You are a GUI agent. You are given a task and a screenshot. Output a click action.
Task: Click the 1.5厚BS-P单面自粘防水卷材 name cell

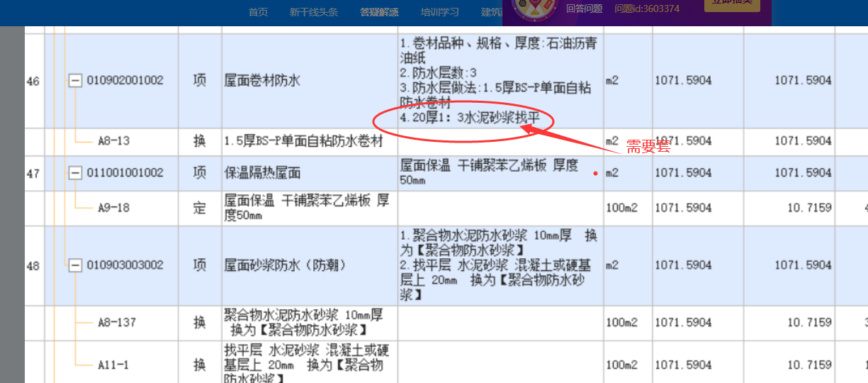(310, 141)
